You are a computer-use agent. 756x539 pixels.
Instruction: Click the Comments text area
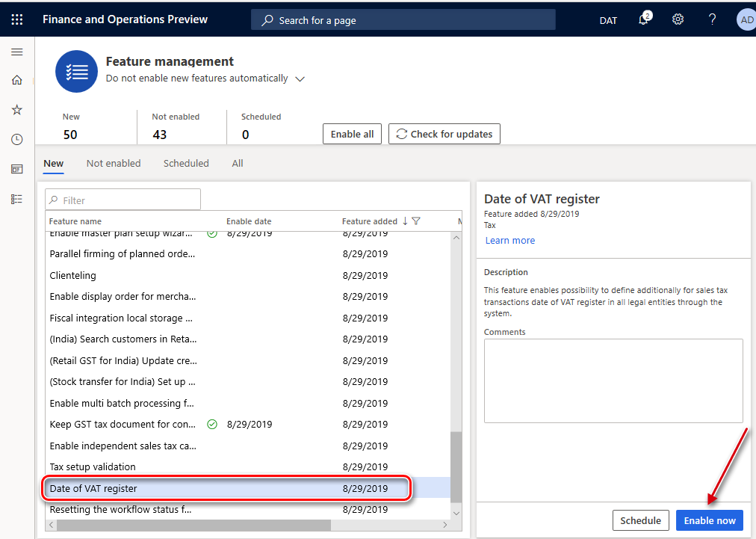point(613,381)
